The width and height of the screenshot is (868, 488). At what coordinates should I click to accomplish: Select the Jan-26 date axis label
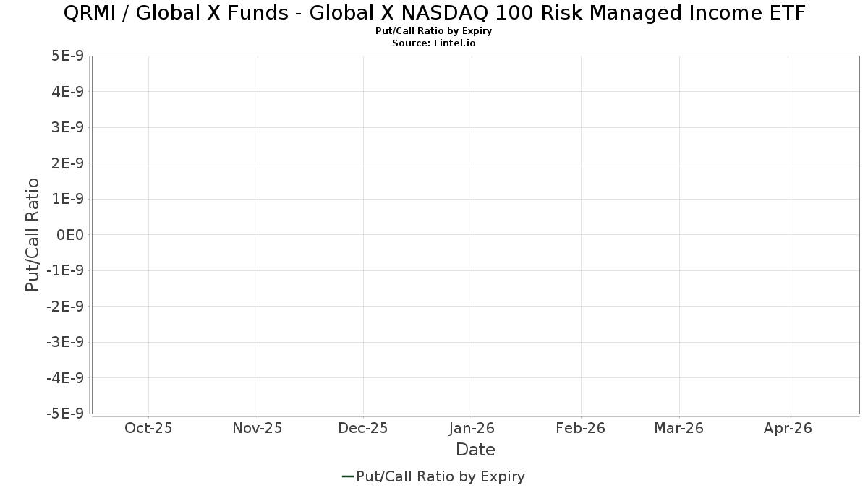click(x=472, y=428)
